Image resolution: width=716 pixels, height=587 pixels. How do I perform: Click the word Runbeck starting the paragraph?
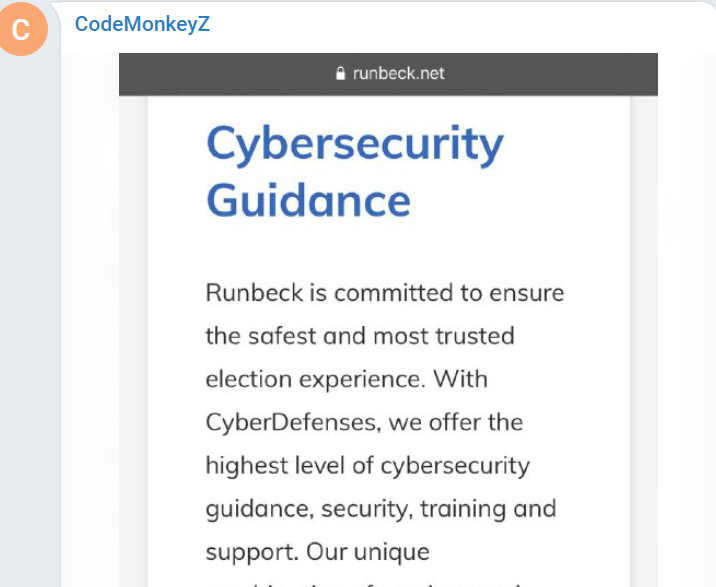(x=254, y=293)
